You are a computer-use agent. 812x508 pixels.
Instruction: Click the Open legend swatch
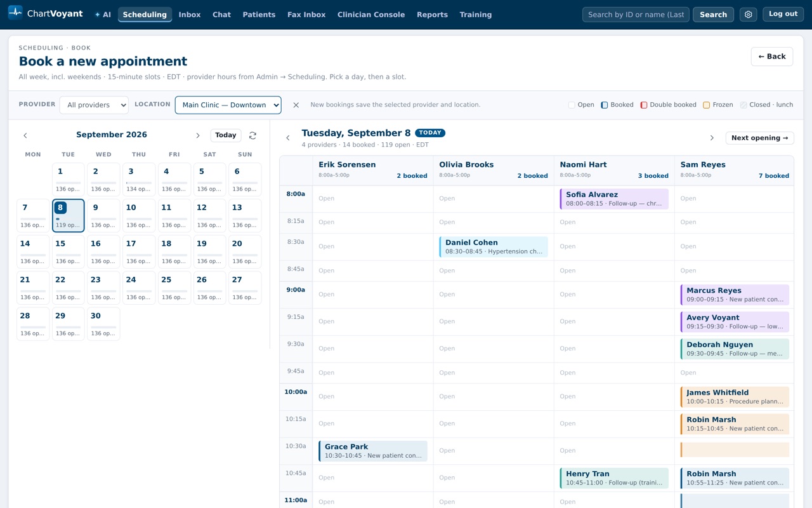(572, 105)
